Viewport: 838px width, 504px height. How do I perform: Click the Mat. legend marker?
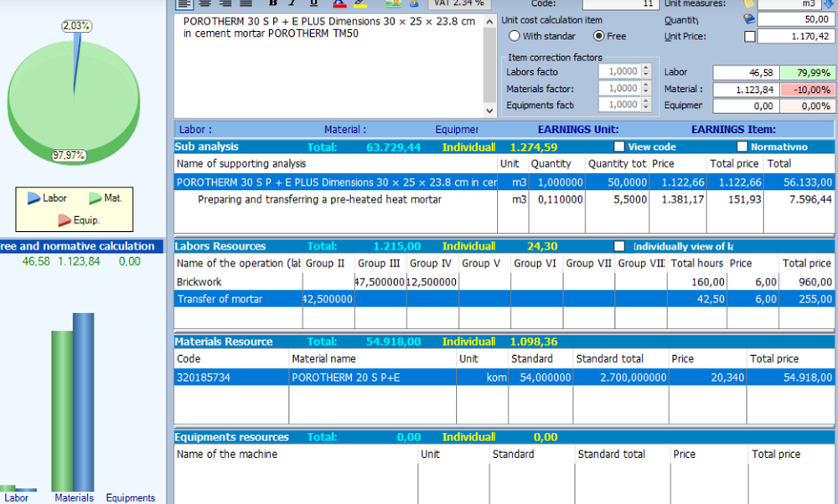click(96, 198)
